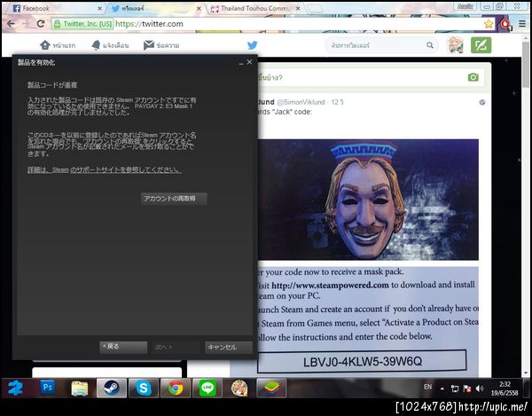Open Twitter notifications bell item
The width and height of the screenshot is (532, 416).
click(x=110, y=45)
